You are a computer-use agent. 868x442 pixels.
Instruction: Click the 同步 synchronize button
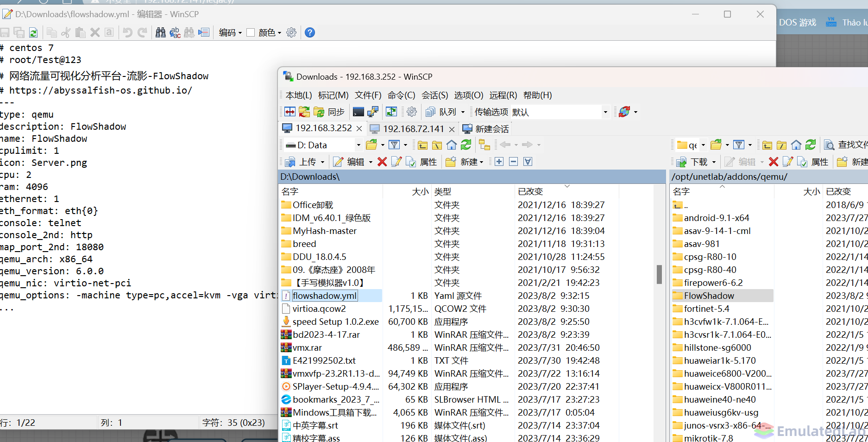(329, 112)
